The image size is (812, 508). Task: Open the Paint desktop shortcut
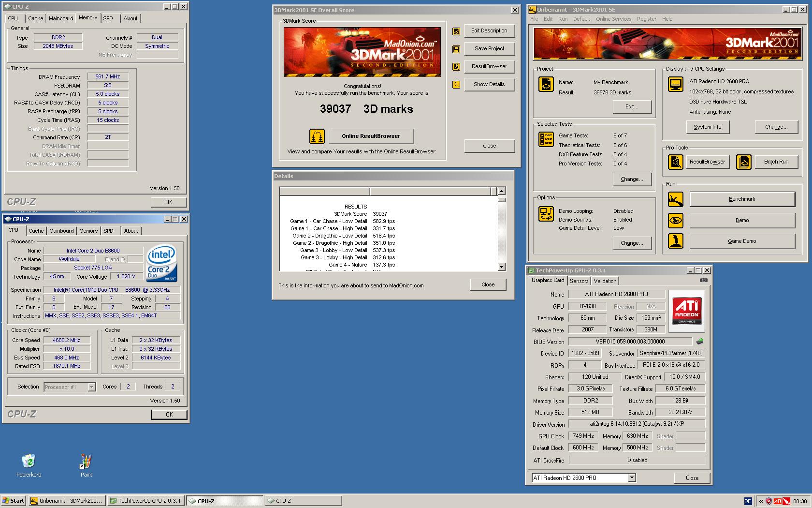click(86, 461)
